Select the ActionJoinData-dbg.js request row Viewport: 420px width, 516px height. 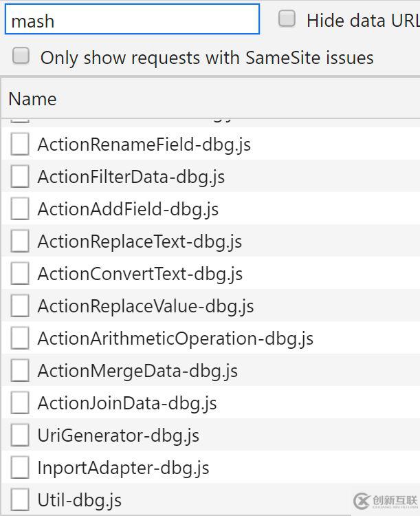(x=126, y=403)
